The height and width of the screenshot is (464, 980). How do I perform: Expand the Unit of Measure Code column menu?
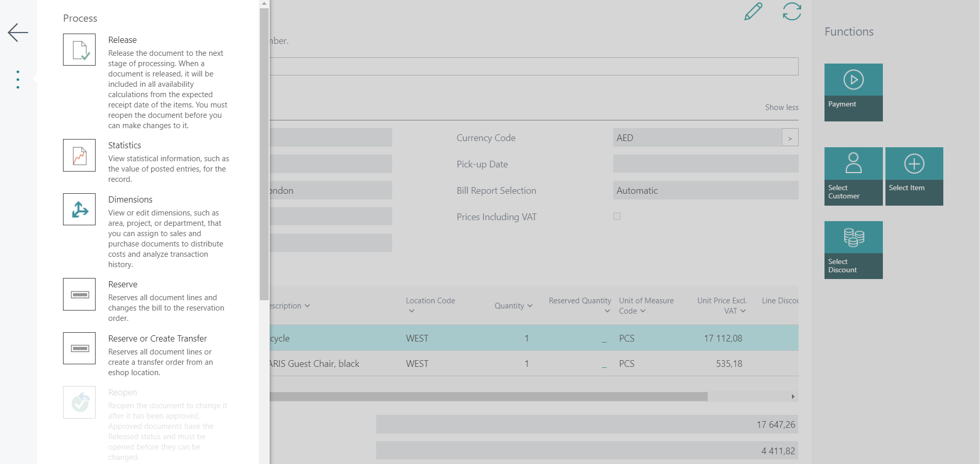point(643,311)
